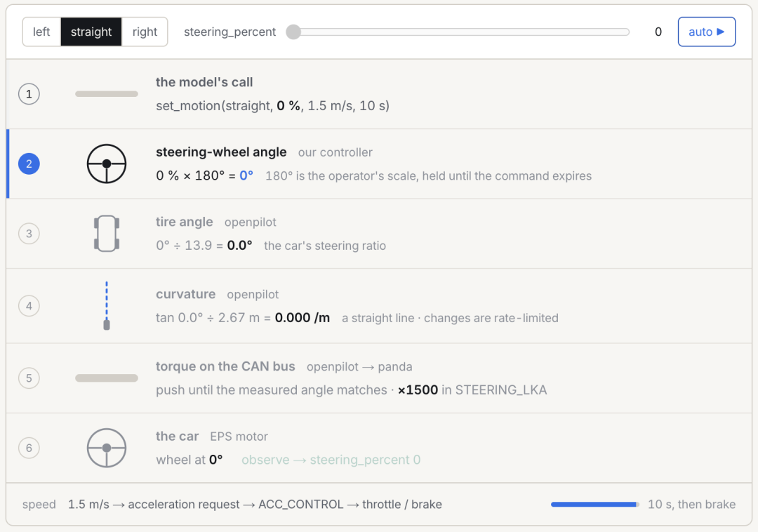
Task: Click the CAN bus torque bar icon
Action: (107, 378)
